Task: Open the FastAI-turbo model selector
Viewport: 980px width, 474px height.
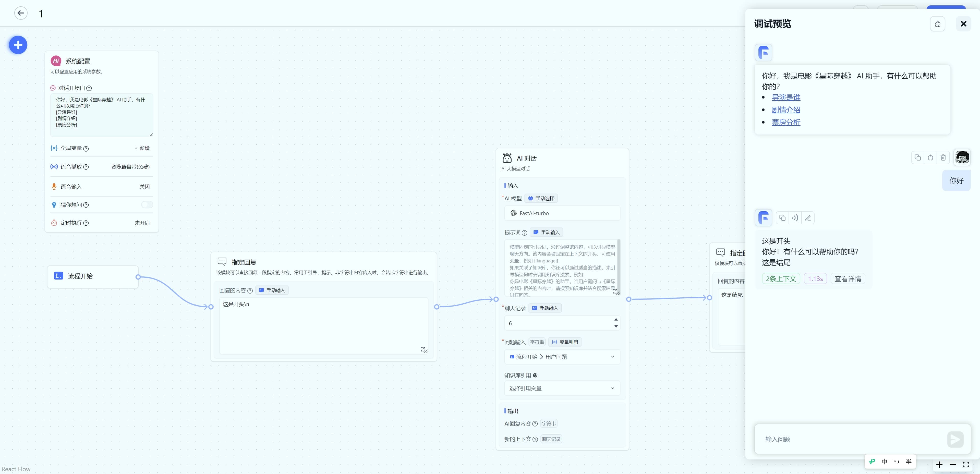Action: [562, 213]
